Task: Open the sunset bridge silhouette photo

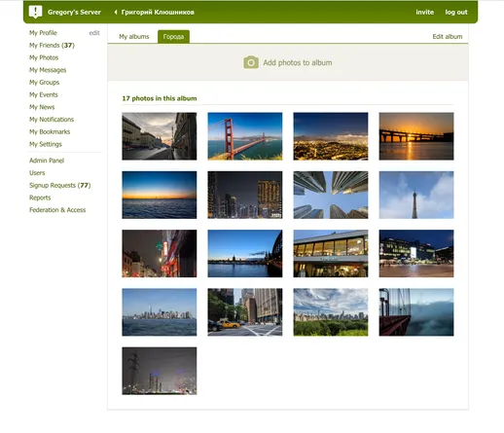Action: click(x=416, y=136)
